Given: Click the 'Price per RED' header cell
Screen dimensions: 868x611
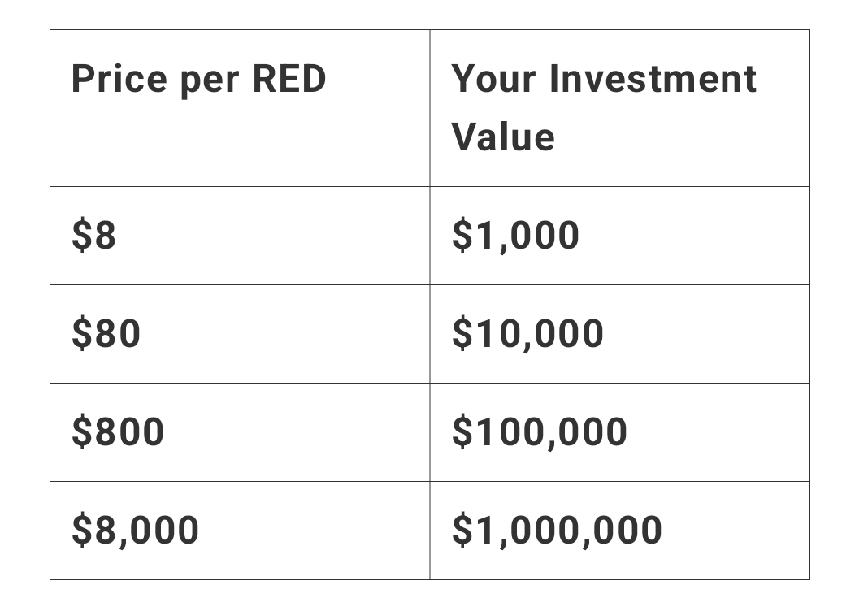Looking at the screenshot, I should point(240,108).
